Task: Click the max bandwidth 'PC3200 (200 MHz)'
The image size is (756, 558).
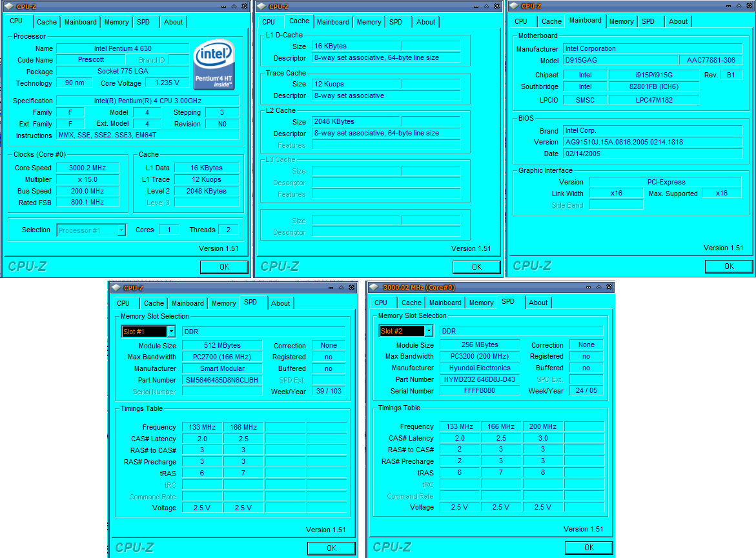Action: click(x=480, y=357)
